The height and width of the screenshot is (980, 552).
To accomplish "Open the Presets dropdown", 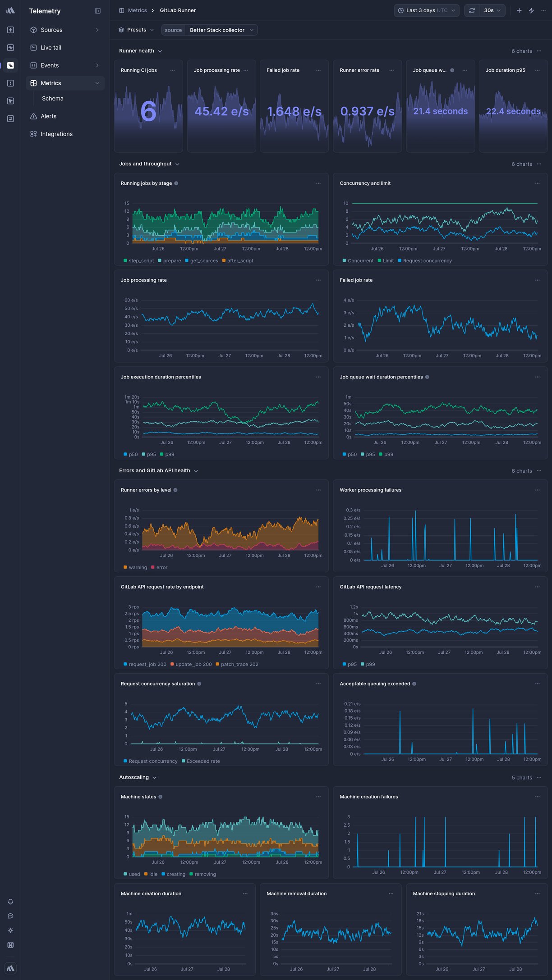I will click(136, 30).
